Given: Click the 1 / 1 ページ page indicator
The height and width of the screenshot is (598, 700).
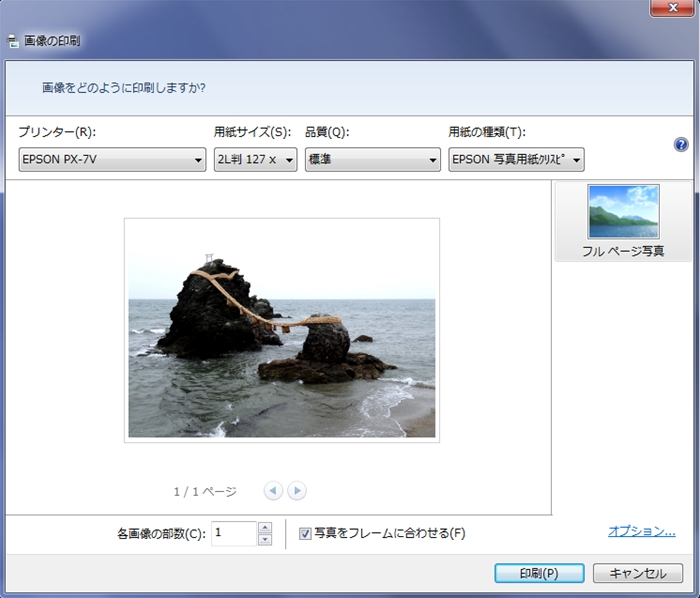Looking at the screenshot, I should pos(205,491).
